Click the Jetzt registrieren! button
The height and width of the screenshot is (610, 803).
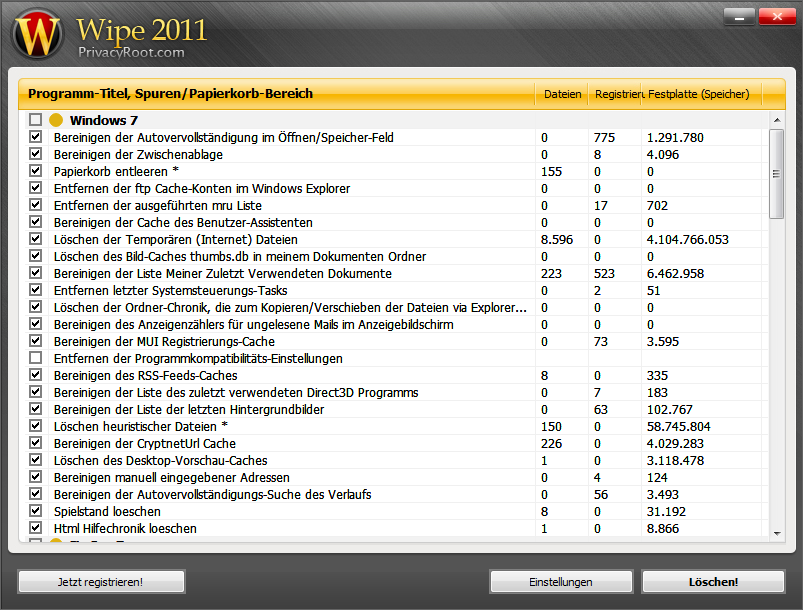coord(100,581)
